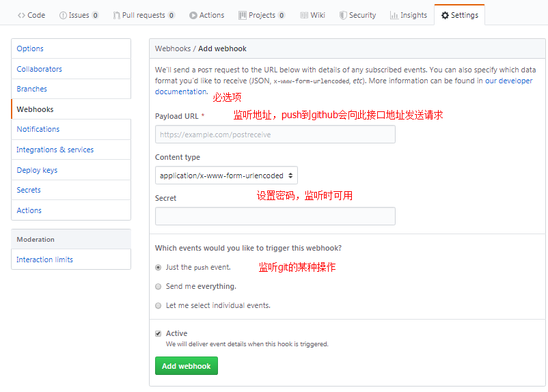Viewport: 548px width, 392px height.
Task: Select Just the push event radio
Action: tap(159, 268)
